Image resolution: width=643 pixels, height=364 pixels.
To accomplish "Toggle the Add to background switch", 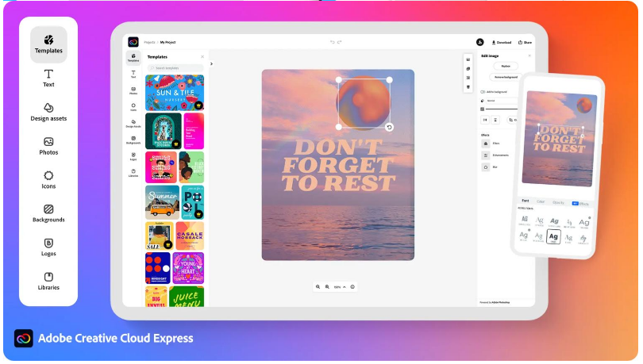I will coord(483,92).
